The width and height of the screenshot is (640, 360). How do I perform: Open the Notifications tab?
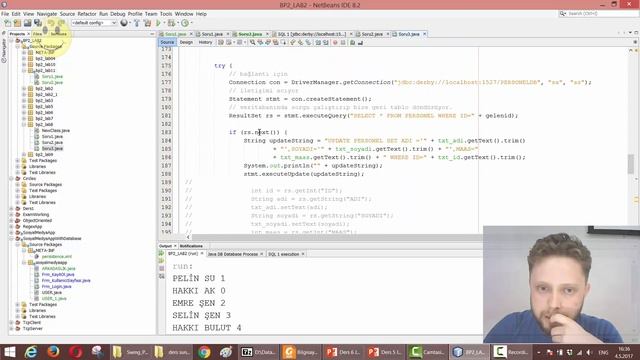[191, 246]
